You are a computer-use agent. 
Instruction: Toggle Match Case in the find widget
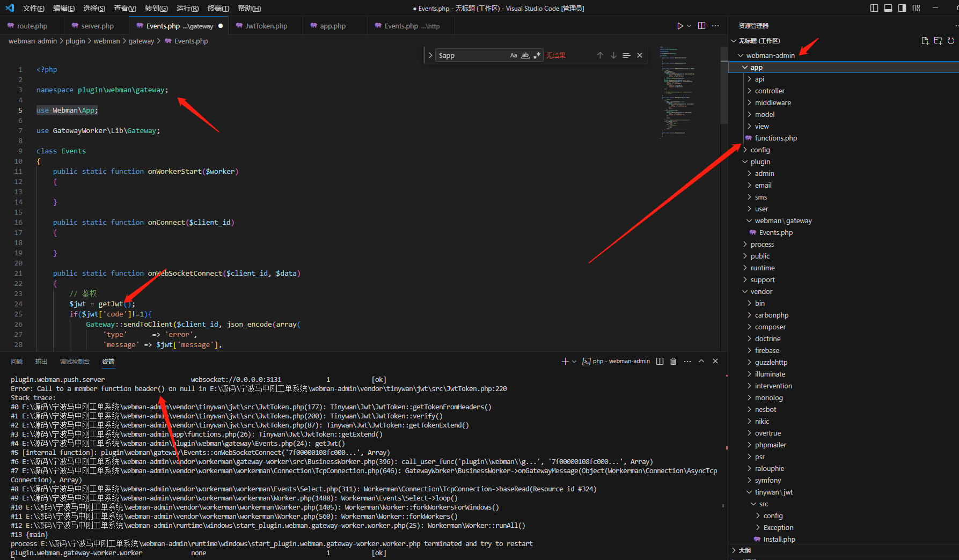(x=514, y=55)
